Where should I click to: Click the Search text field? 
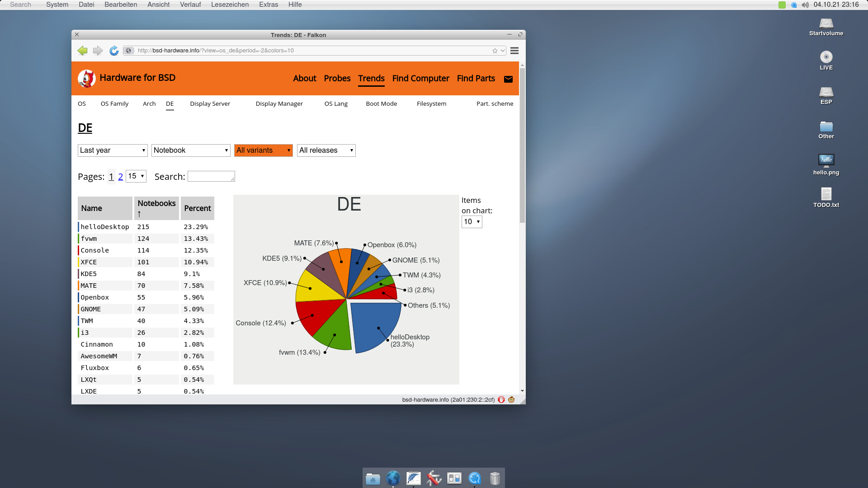point(211,176)
